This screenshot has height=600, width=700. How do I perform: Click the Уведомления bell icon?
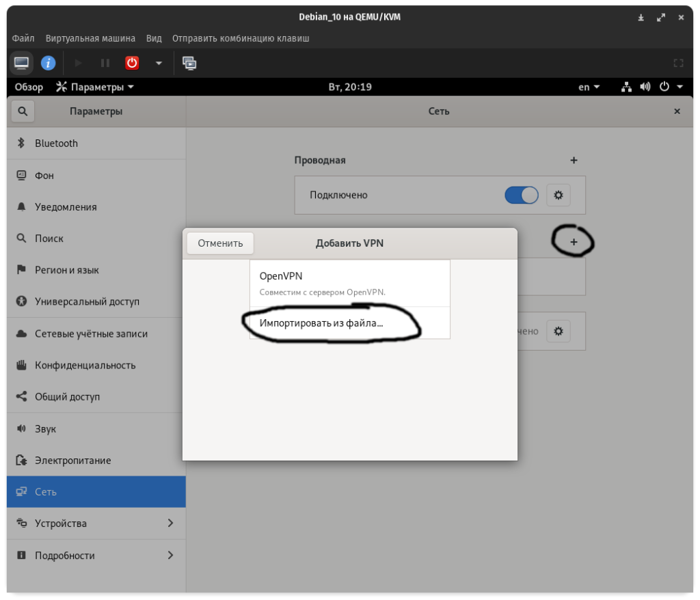coord(21,206)
